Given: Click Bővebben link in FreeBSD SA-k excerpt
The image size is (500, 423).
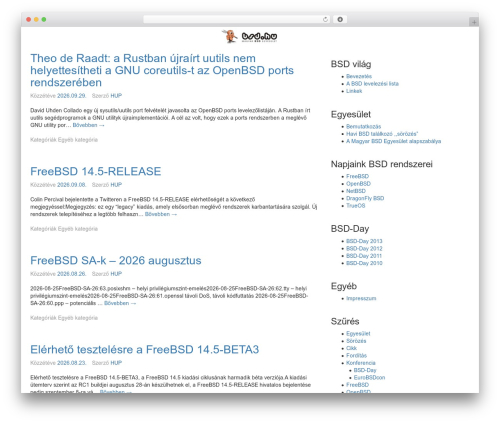Looking at the screenshot, I should [120, 303].
